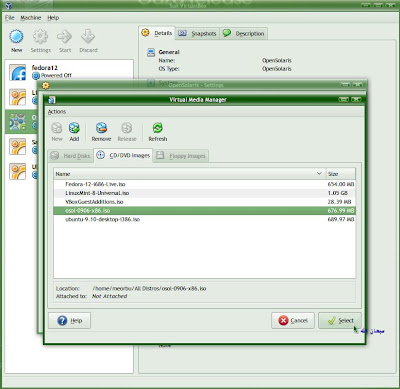The image size is (400, 389).
Task: Click the Cancel button
Action: tap(293, 320)
